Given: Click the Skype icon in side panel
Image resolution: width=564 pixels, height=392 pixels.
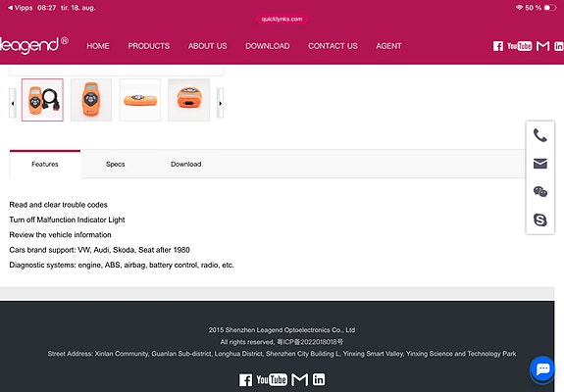Looking at the screenshot, I should (x=539, y=220).
